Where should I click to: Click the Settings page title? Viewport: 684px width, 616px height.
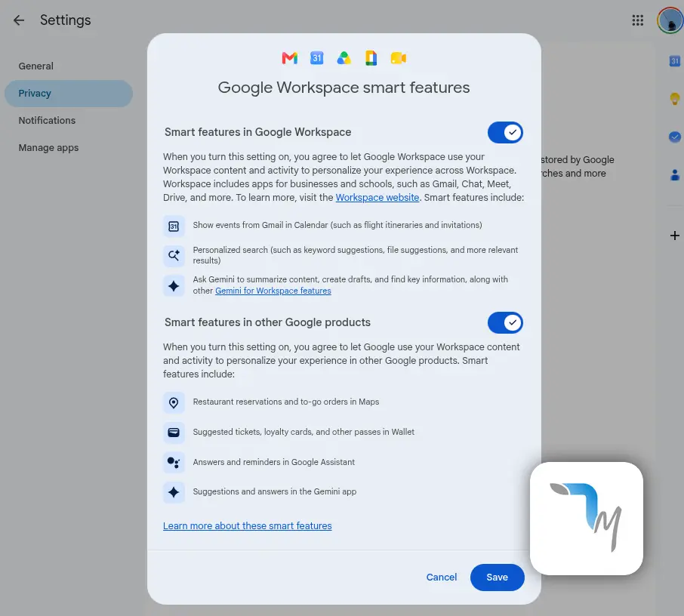(66, 20)
